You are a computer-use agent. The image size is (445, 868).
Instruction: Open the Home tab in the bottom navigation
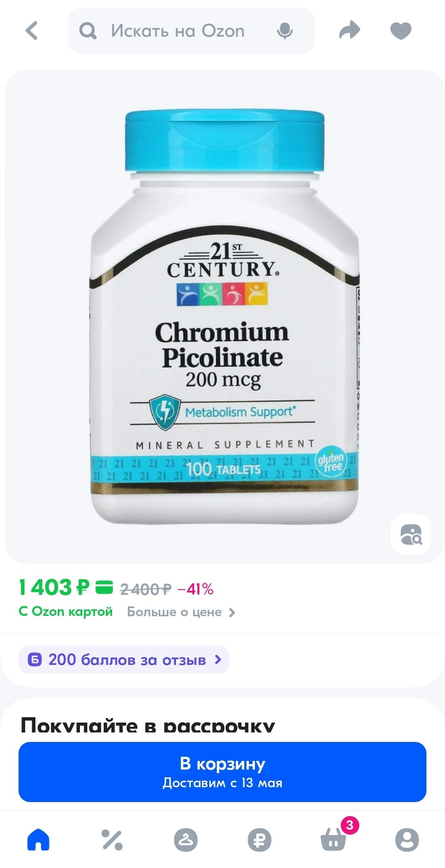(38, 840)
